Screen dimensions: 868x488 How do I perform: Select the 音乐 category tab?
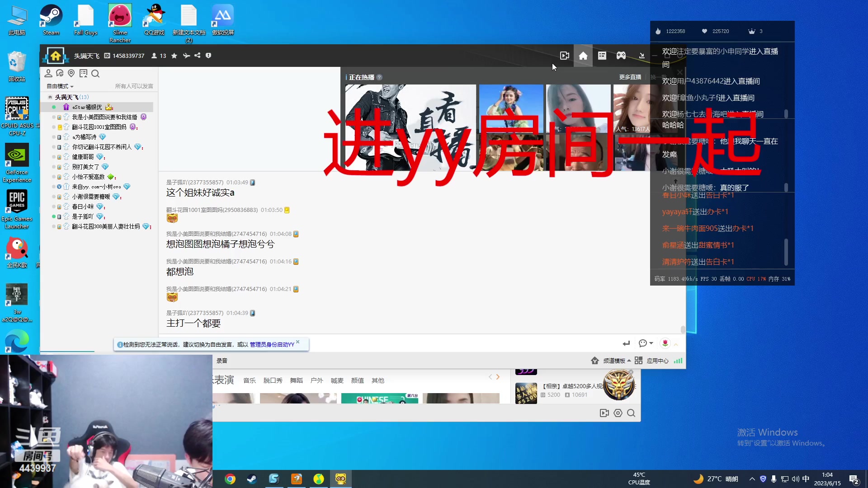point(250,380)
